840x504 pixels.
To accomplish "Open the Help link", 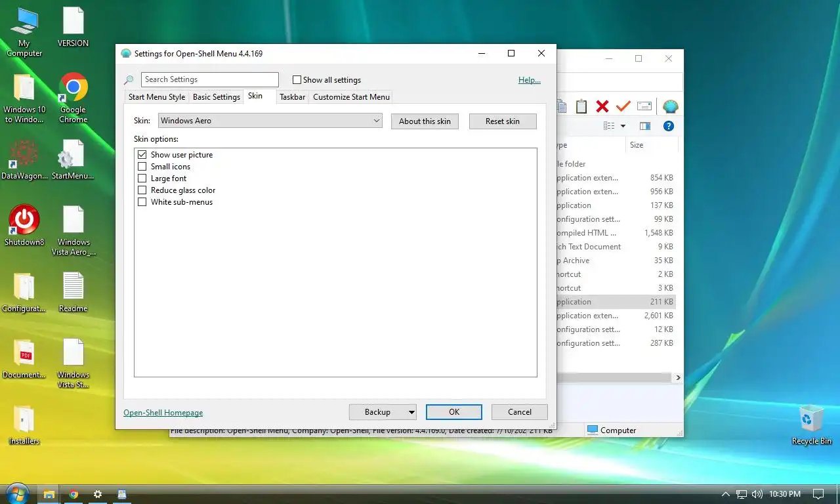I will (x=530, y=80).
